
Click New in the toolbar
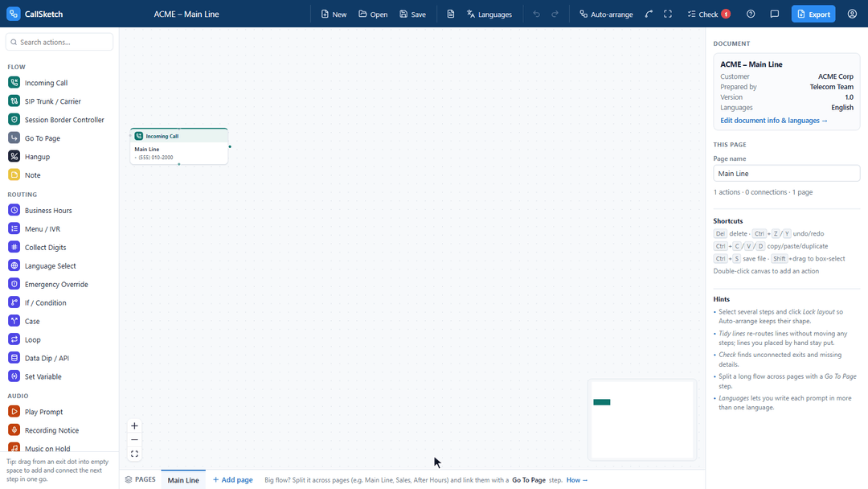click(334, 14)
